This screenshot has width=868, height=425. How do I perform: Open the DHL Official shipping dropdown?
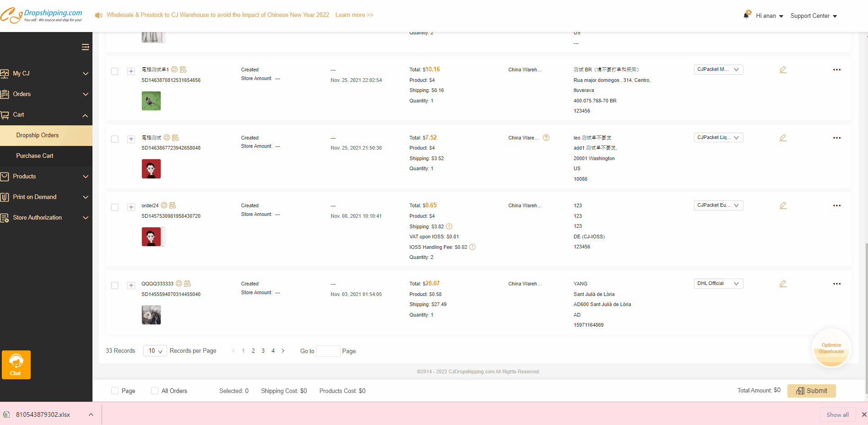718,284
